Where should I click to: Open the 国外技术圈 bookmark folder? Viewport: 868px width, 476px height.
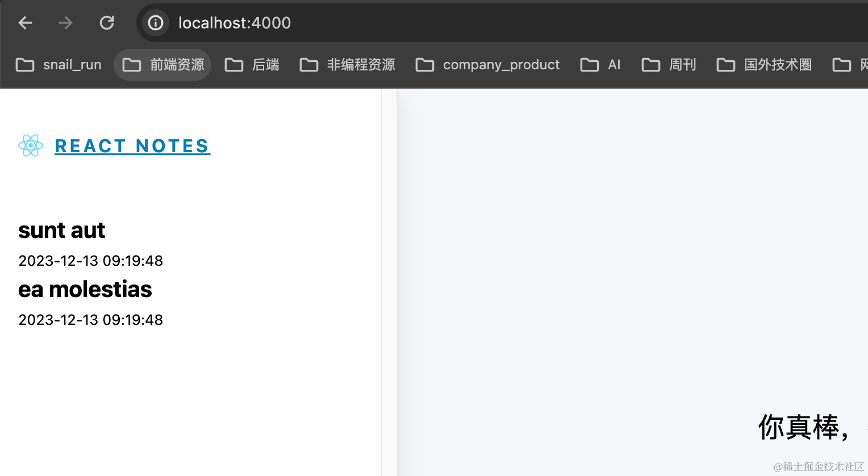pos(764,65)
